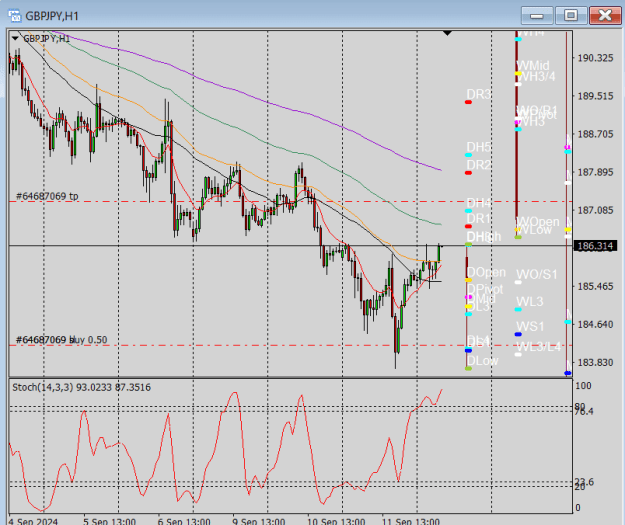Click the WL3 weekly level label
625x525 pixels.
(530, 302)
